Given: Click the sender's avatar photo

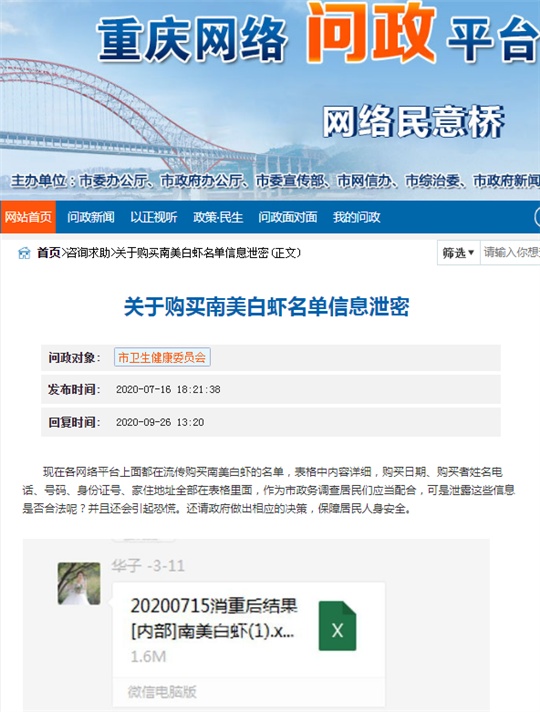Looking at the screenshot, I should pos(79,583).
